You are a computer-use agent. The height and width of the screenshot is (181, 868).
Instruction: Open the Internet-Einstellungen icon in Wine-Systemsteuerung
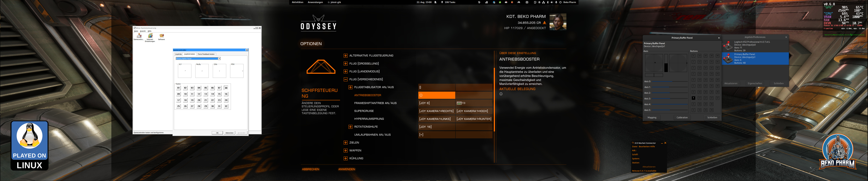(x=150, y=37)
